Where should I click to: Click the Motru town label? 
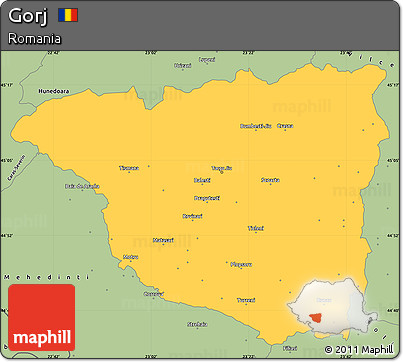pos(130,257)
